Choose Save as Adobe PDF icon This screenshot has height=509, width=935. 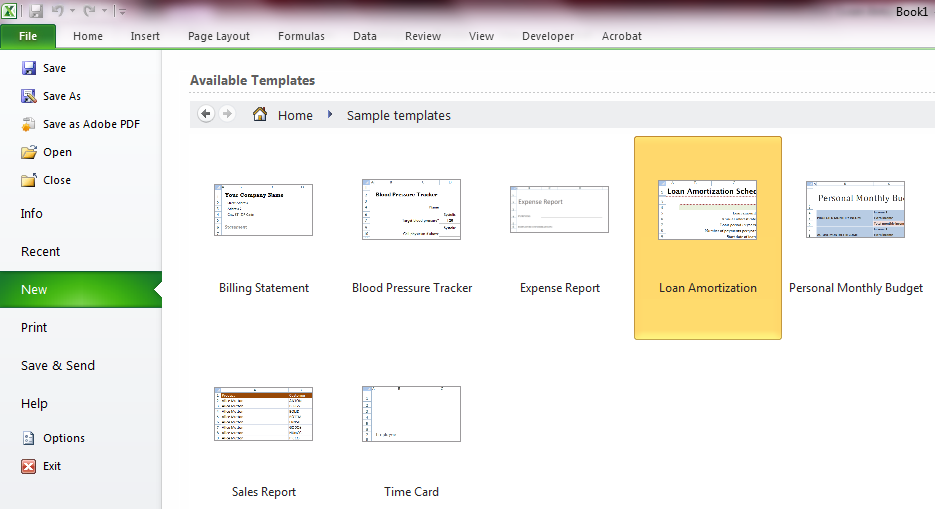(29, 124)
